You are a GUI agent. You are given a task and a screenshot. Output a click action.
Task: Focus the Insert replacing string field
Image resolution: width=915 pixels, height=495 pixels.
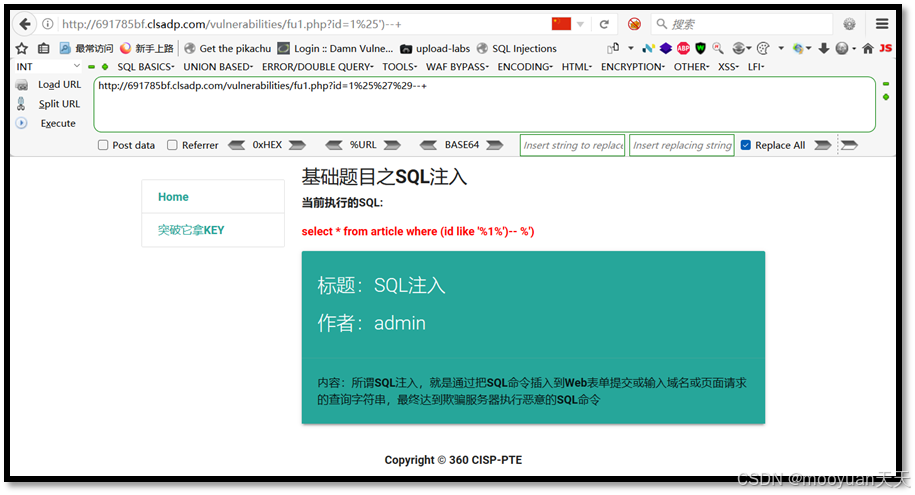pyautogui.click(x=682, y=145)
